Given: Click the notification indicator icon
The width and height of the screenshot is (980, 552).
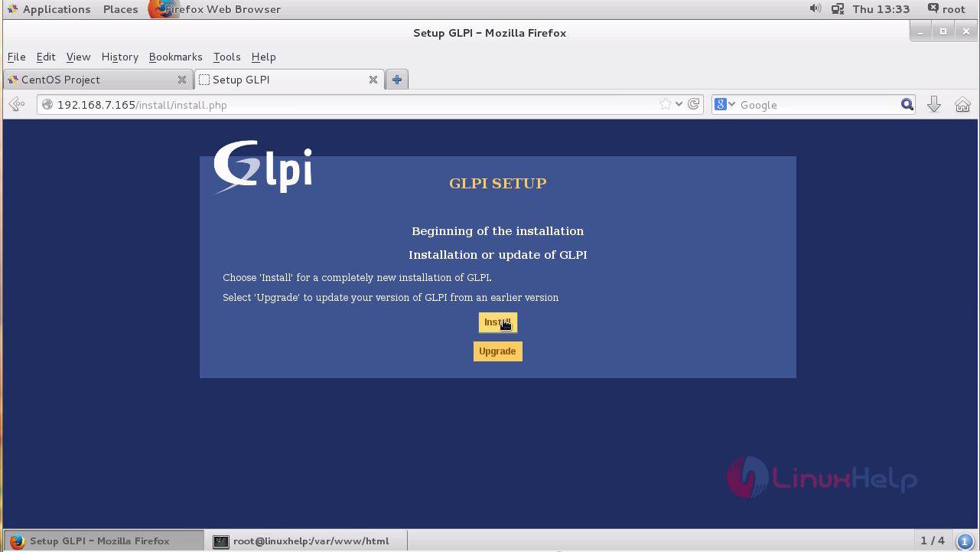Looking at the screenshot, I should click(965, 541).
